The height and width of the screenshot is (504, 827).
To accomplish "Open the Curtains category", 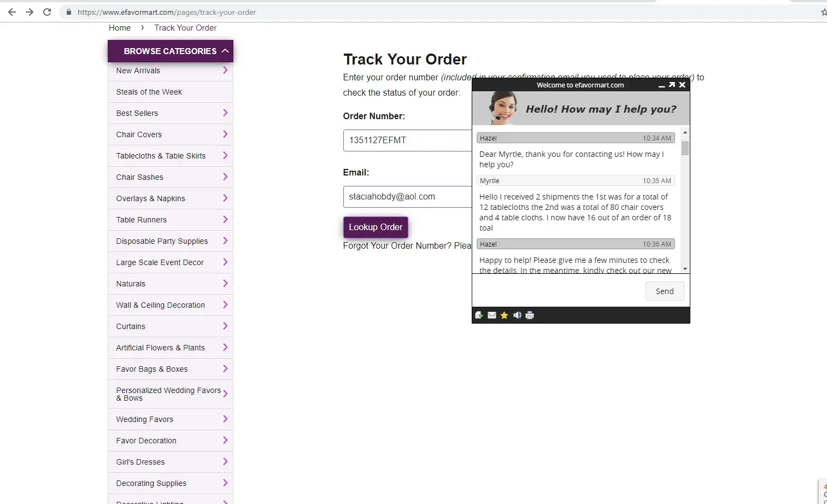I will (171, 326).
